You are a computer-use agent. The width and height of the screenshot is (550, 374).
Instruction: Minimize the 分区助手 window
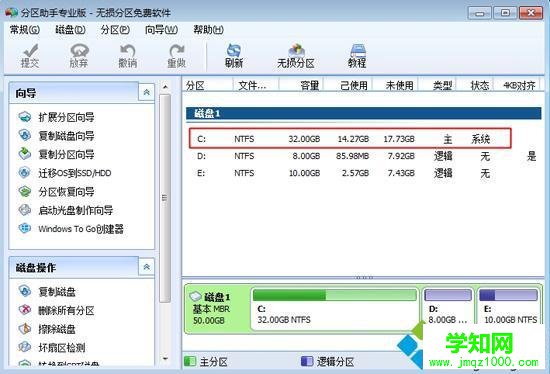click(x=479, y=13)
